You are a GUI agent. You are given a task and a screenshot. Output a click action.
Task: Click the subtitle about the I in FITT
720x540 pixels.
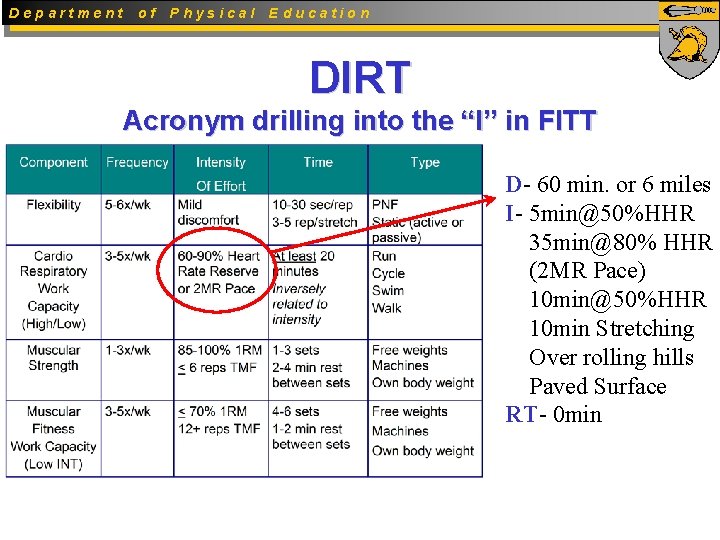(x=360, y=121)
